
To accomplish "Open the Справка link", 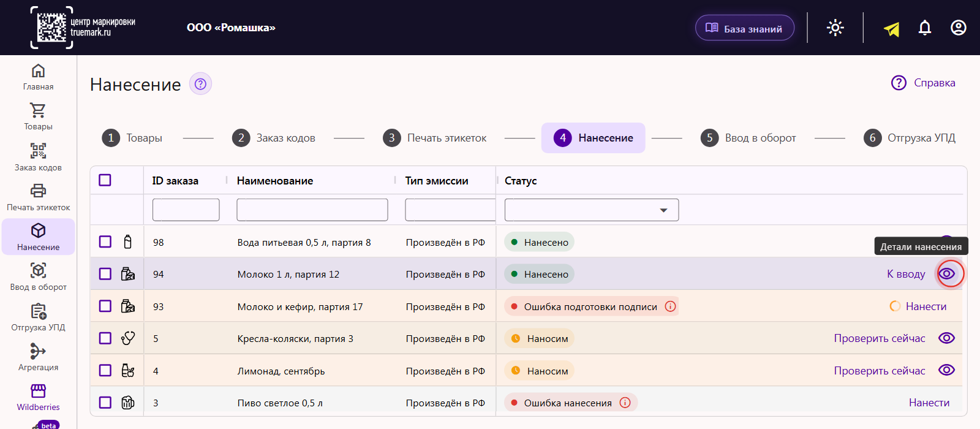I will pyautogui.click(x=923, y=83).
